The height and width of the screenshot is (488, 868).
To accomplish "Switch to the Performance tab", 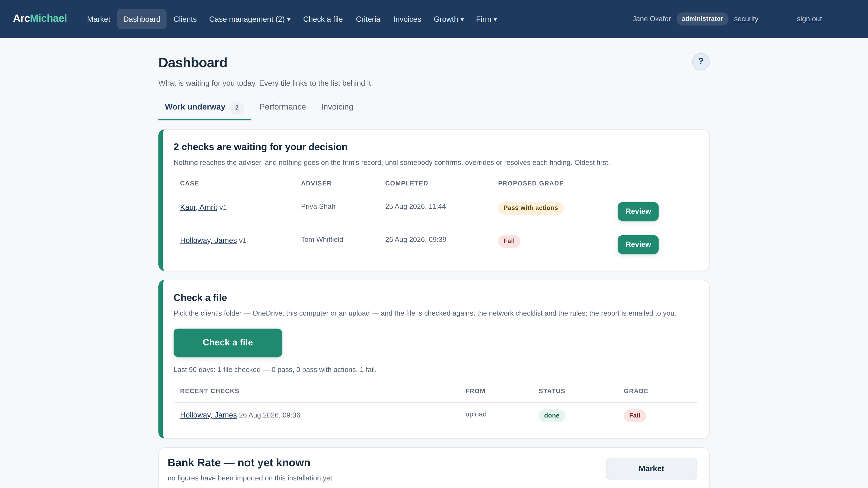I will click(282, 107).
